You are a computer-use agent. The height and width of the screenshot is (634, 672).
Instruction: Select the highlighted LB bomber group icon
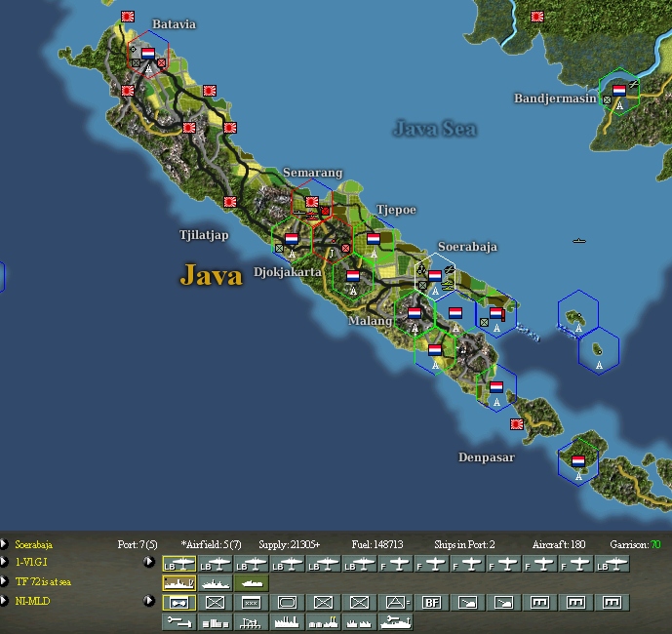tap(179, 564)
